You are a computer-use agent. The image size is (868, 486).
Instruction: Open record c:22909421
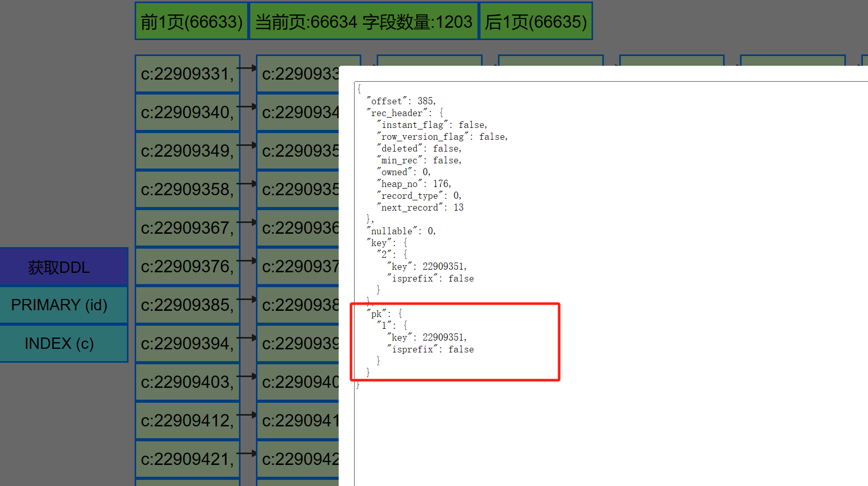point(188,459)
